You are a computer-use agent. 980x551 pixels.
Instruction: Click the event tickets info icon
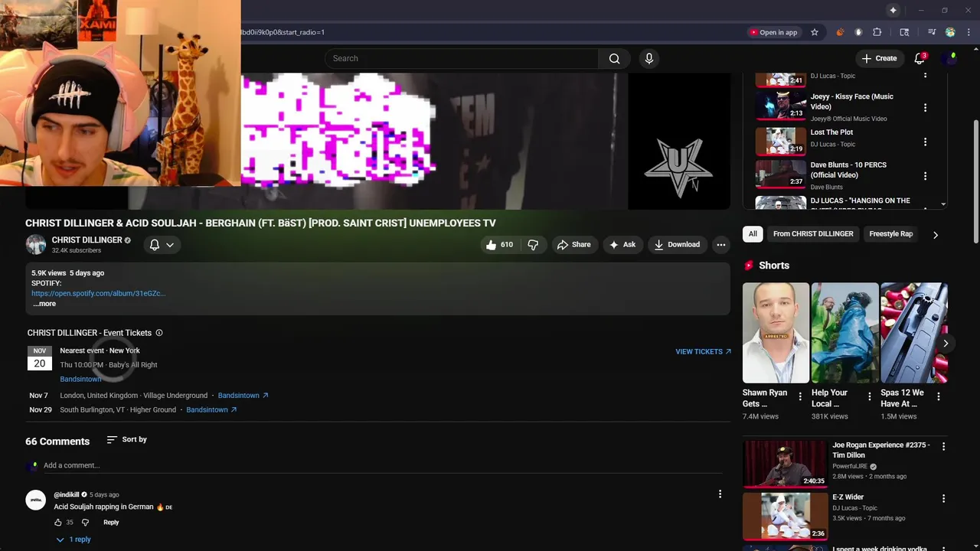coord(159,333)
